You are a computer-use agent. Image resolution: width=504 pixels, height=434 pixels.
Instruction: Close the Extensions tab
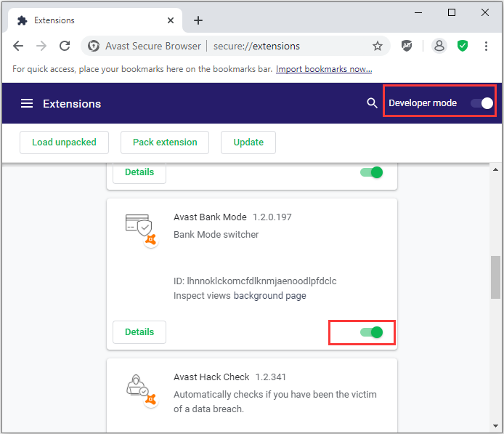click(x=171, y=20)
